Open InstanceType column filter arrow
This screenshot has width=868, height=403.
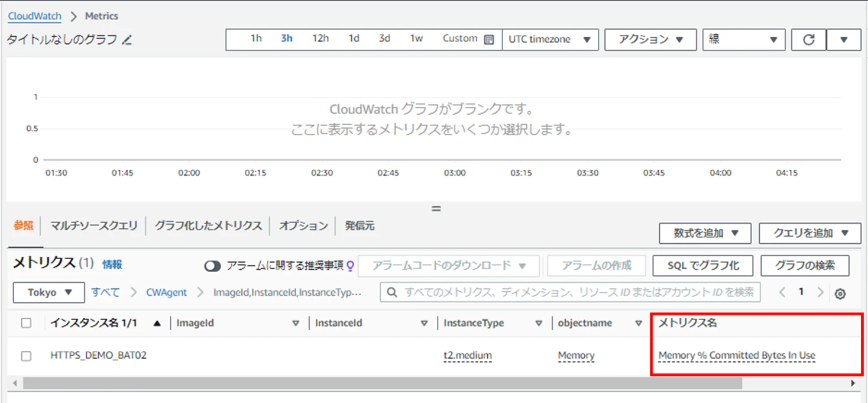point(539,323)
